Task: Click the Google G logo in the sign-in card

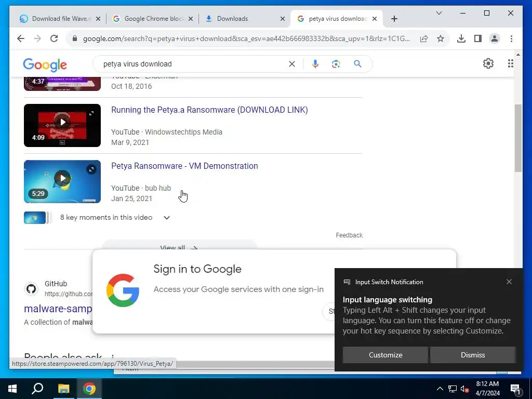Action: coord(123,290)
